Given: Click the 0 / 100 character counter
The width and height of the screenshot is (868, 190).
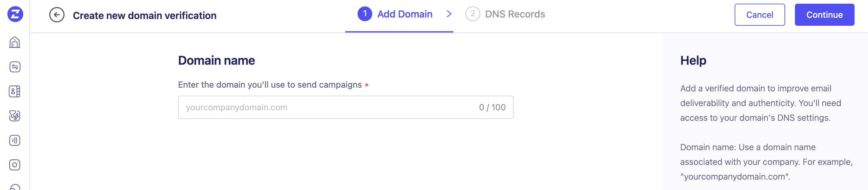Looking at the screenshot, I should [492, 107].
